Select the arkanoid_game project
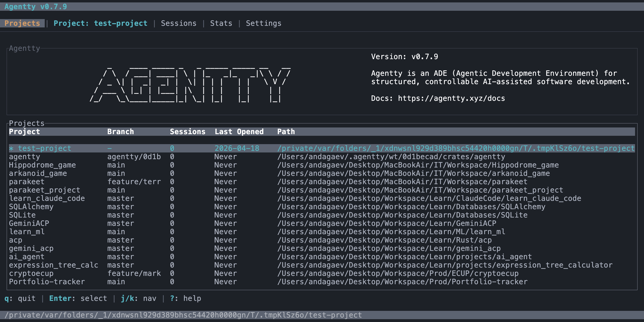644x322 pixels. click(38, 173)
